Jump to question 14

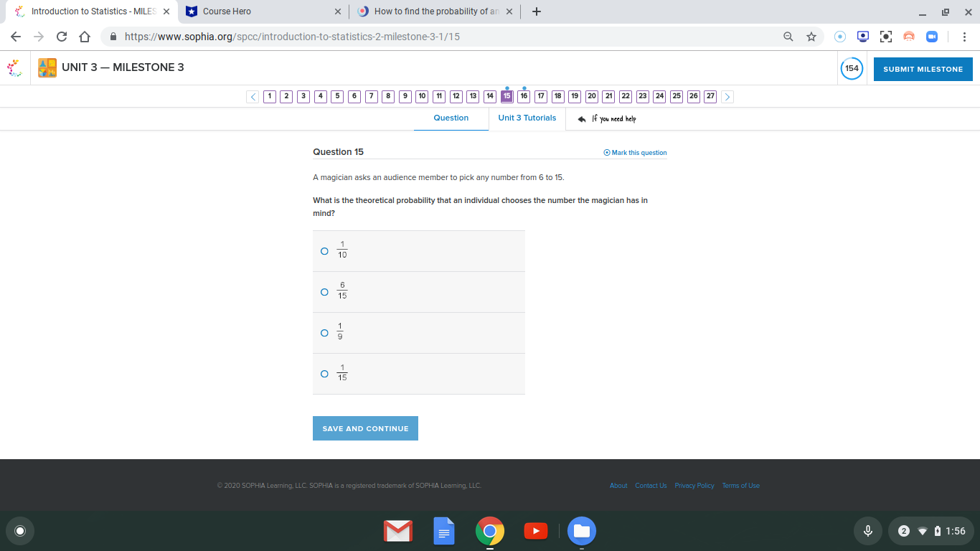(490, 96)
